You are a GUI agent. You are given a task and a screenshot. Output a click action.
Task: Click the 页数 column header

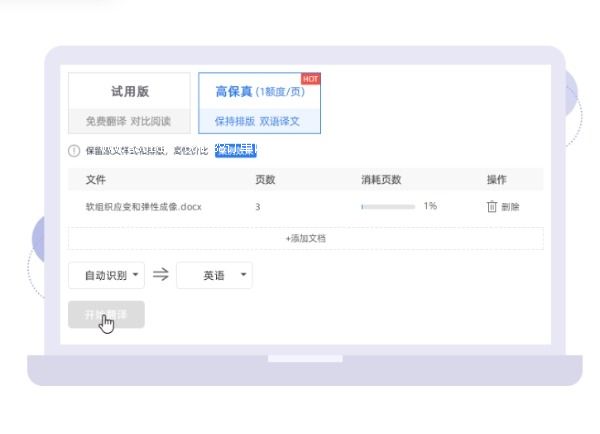[x=266, y=180]
